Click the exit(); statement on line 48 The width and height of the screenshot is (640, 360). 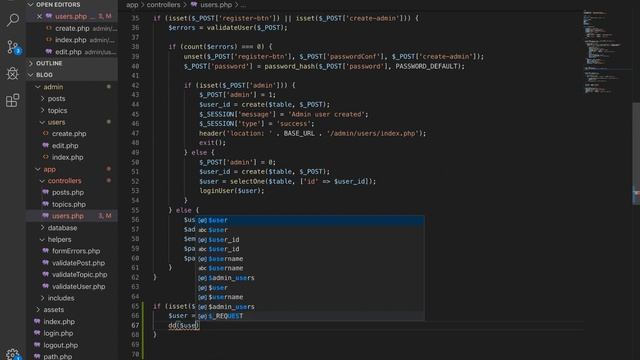point(212,143)
